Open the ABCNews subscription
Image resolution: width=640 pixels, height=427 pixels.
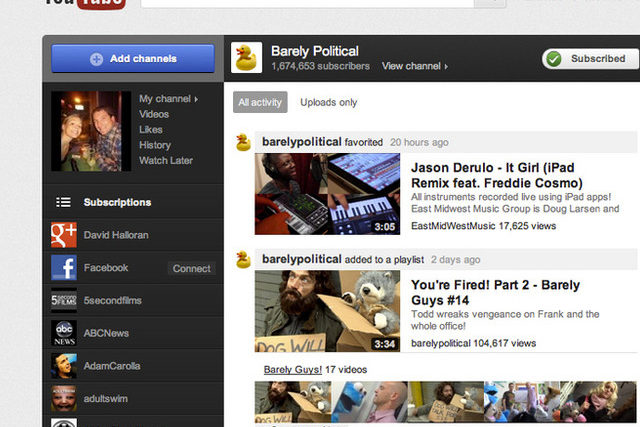[106, 333]
